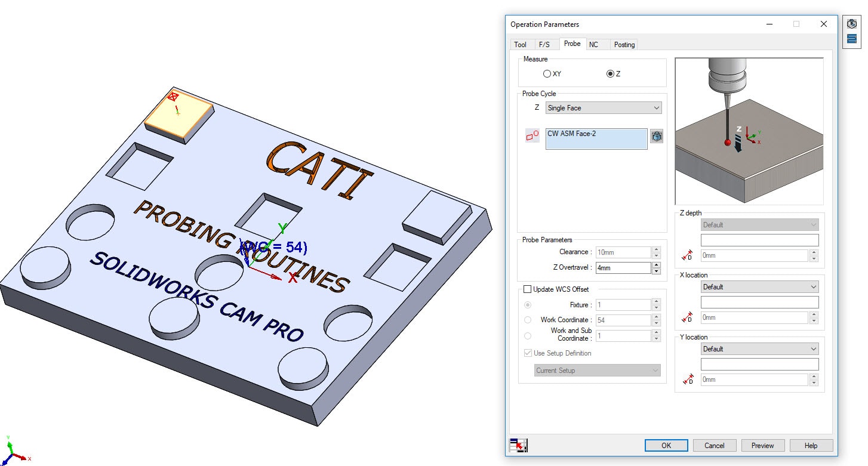Open the X location Default dropdown
The width and height of the screenshot is (868, 466).
pyautogui.click(x=759, y=287)
